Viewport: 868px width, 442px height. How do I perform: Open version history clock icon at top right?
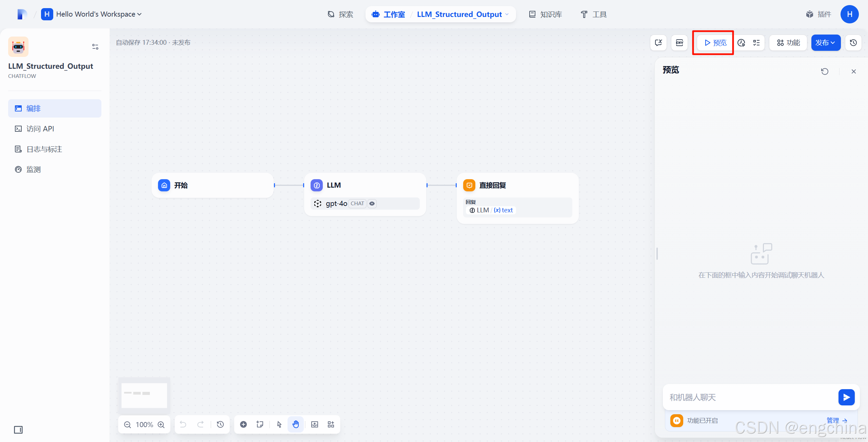(x=853, y=43)
